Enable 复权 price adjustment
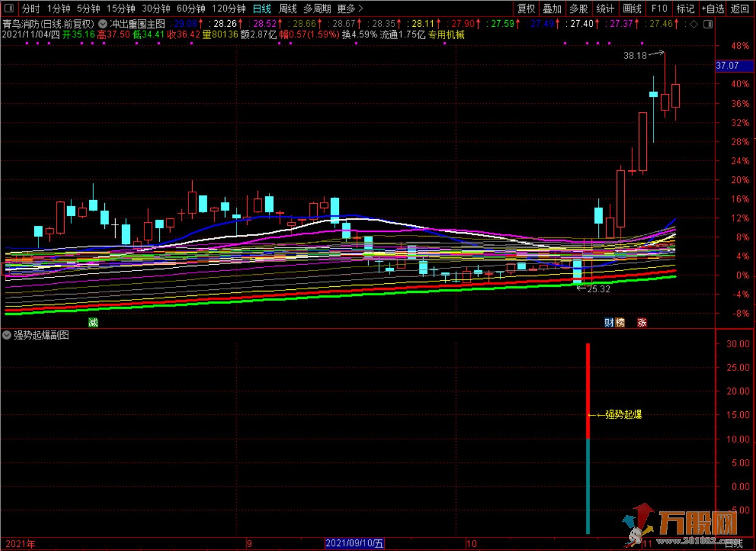The width and height of the screenshot is (756, 551). click(x=526, y=9)
